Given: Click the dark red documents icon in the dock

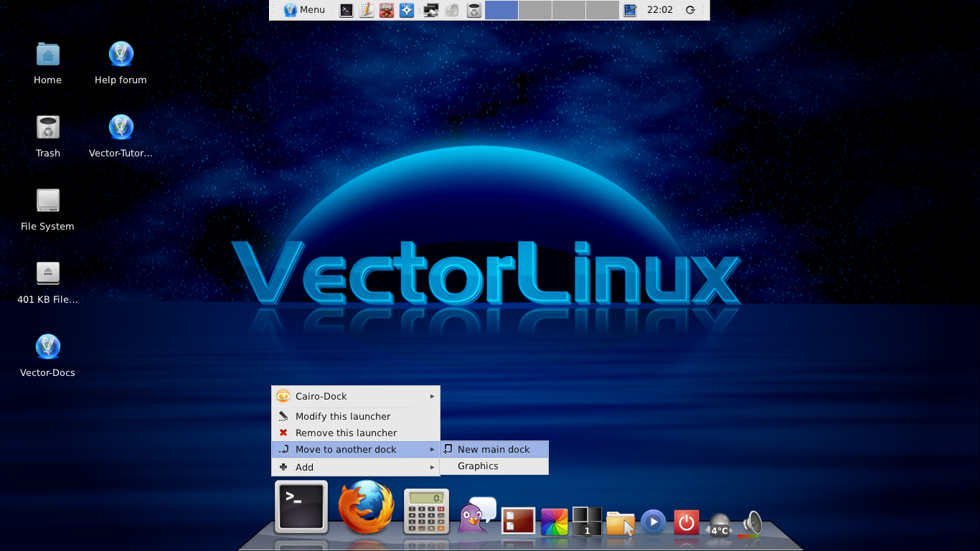Looking at the screenshot, I should [x=518, y=521].
